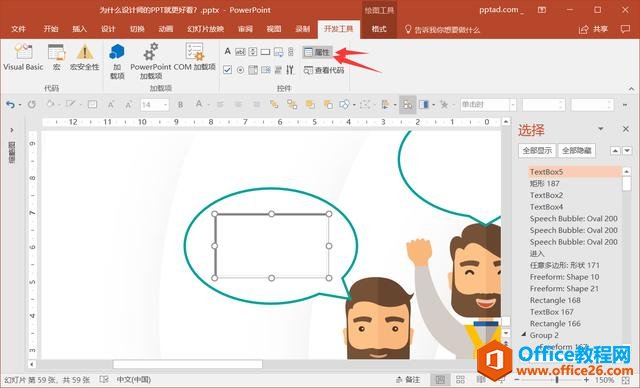Open Macro Security (宏安全性) settings

tap(84, 57)
